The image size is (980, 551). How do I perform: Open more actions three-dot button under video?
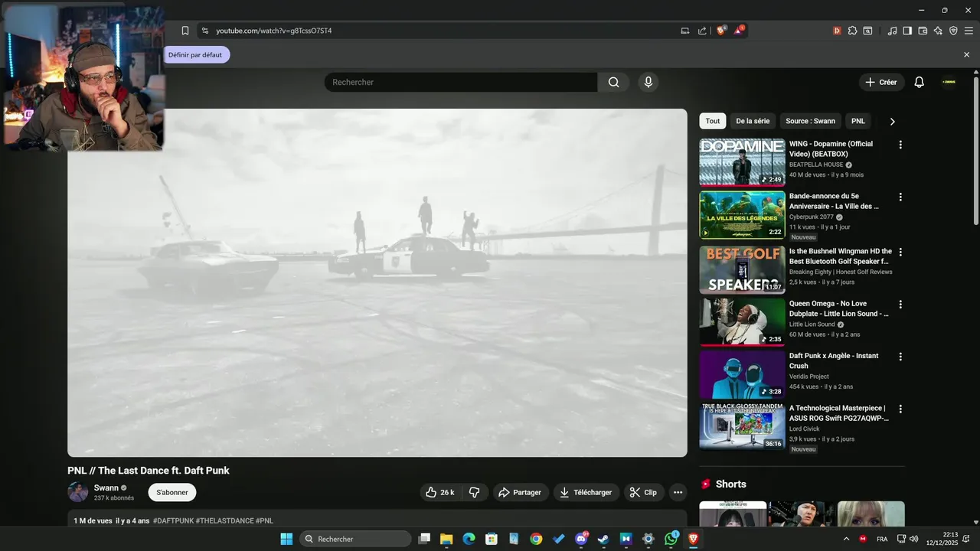pyautogui.click(x=678, y=492)
